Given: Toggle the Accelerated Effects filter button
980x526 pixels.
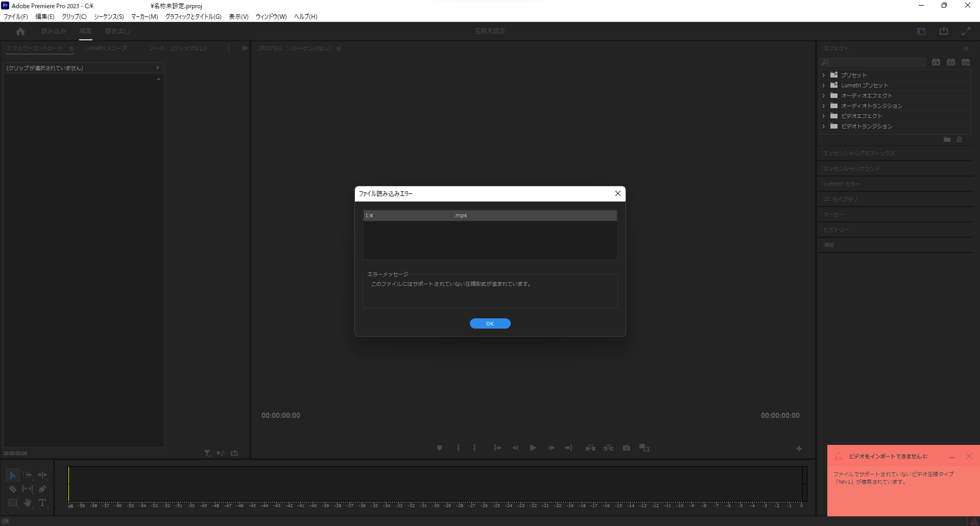Looking at the screenshot, I should pyautogui.click(x=936, y=62).
